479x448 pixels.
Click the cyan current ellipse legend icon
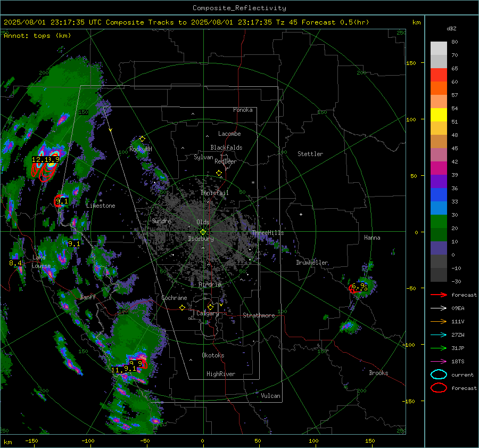tap(439, 374)
